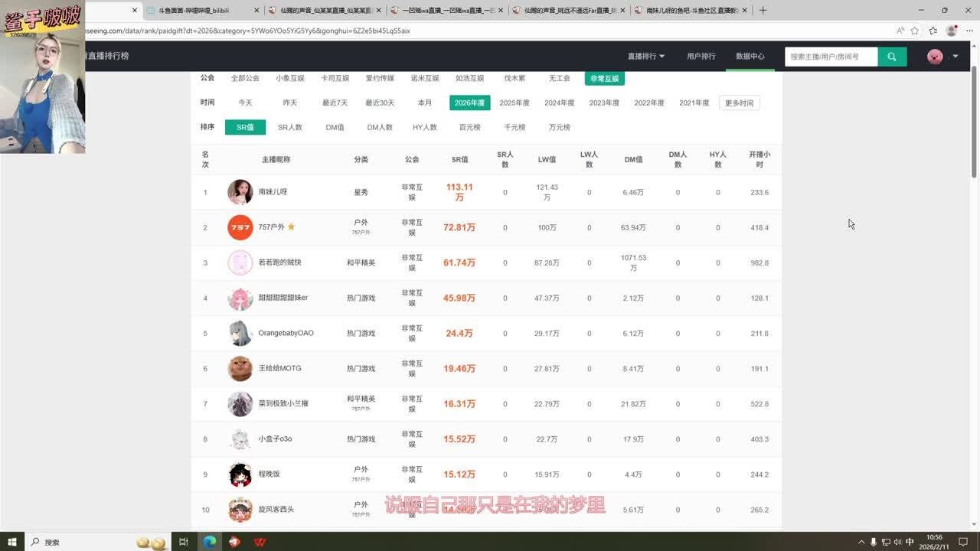Screen dimensions: 980x551
Task: Open the 更多时间 date picker
Action: [739, 103]
